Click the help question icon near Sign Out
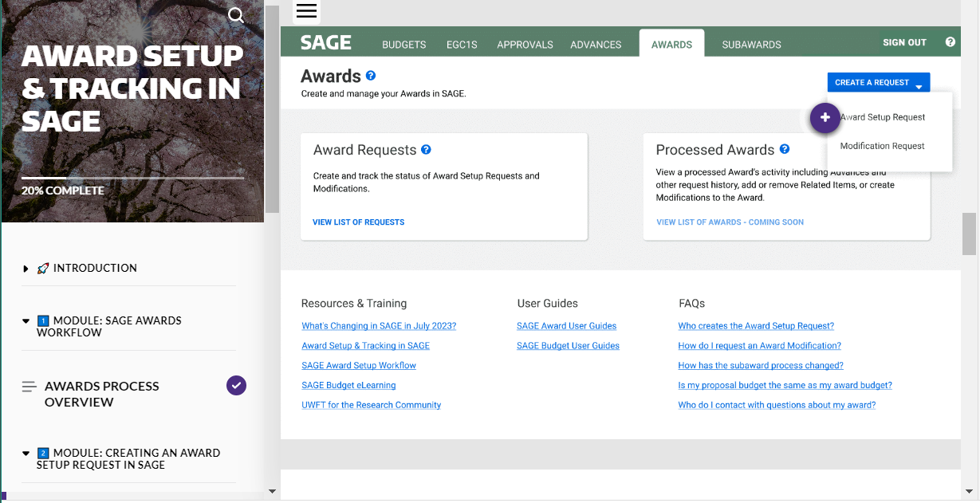The width and height of the screenshot is (980, 503). tap(950, 42)
